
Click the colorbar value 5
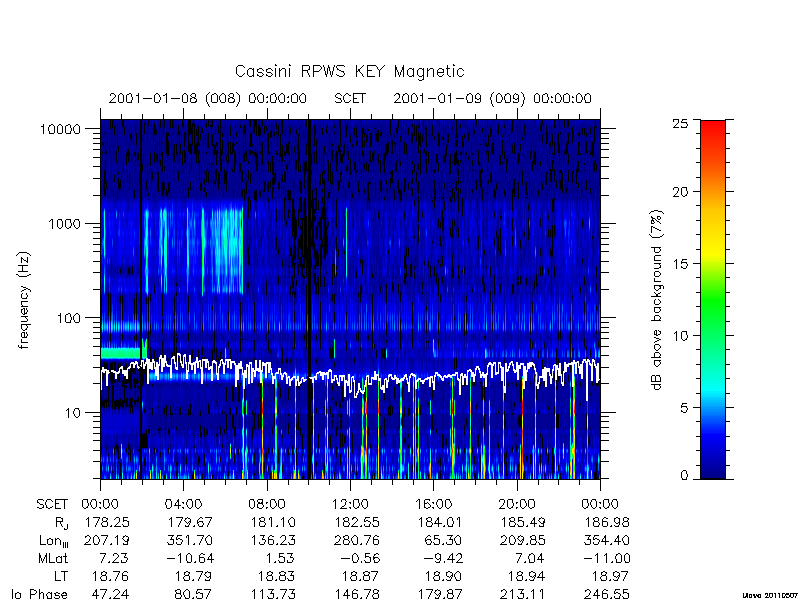click(684, 408)
